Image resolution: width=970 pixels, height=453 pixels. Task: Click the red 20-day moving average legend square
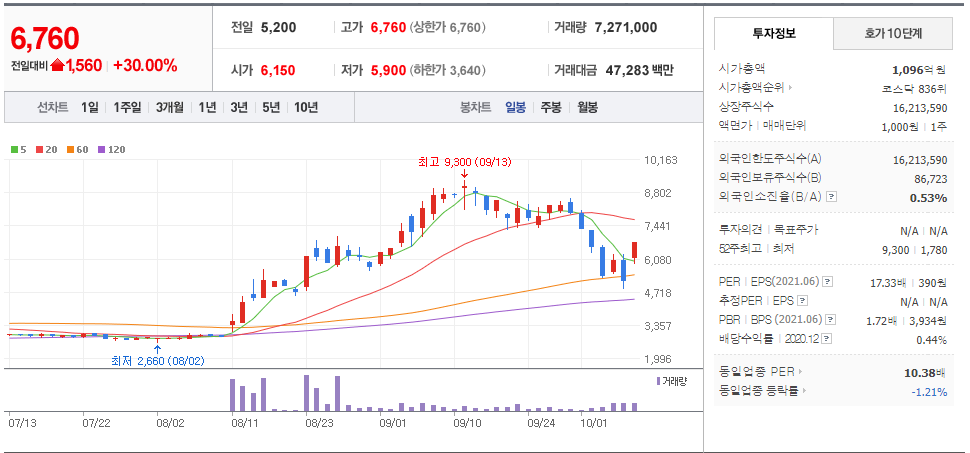pyautogui.click(x=39, y=149)
